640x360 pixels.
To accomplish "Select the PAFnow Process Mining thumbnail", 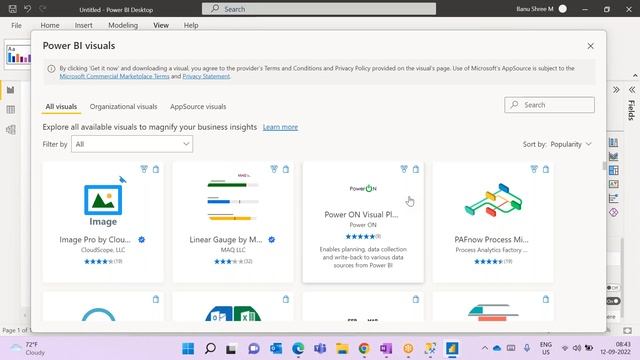I will [x=493, y=200].
